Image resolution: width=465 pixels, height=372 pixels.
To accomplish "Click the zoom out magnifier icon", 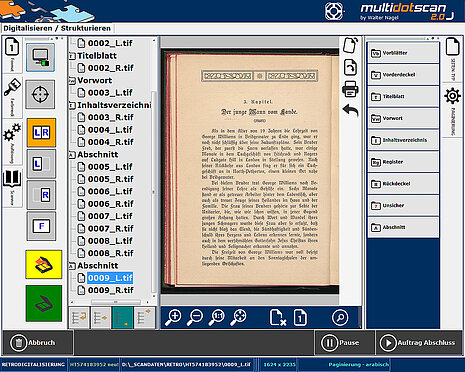I will pos(195,317).
